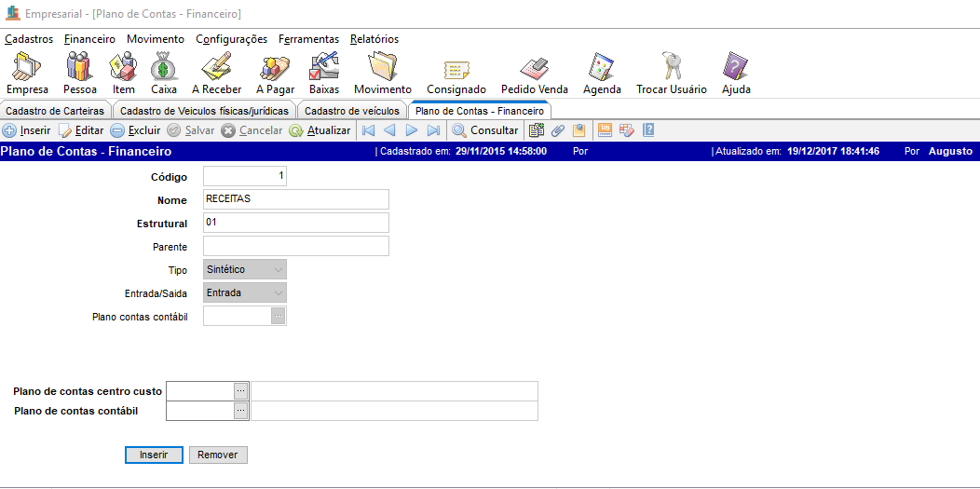Open the Agenda icon

pos(601,73)
